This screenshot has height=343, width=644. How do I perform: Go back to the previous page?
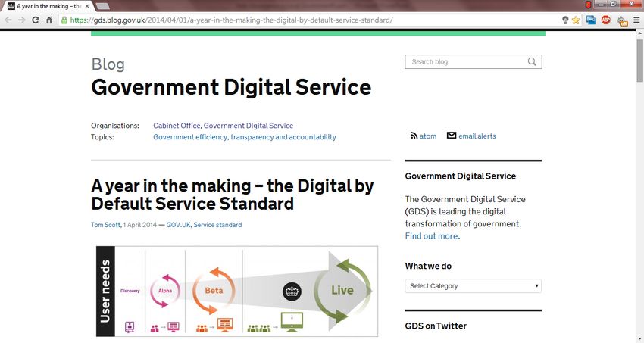click(x=8, y=20)
